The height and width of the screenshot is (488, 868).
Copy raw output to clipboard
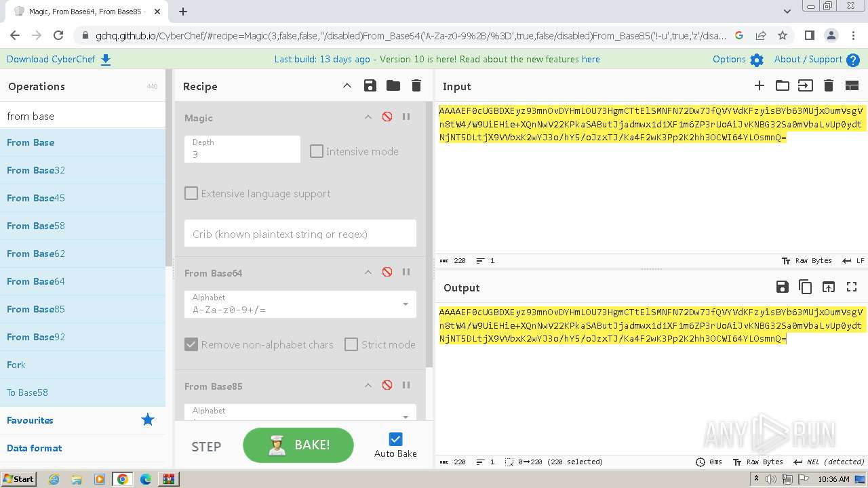tap(806, 287)
